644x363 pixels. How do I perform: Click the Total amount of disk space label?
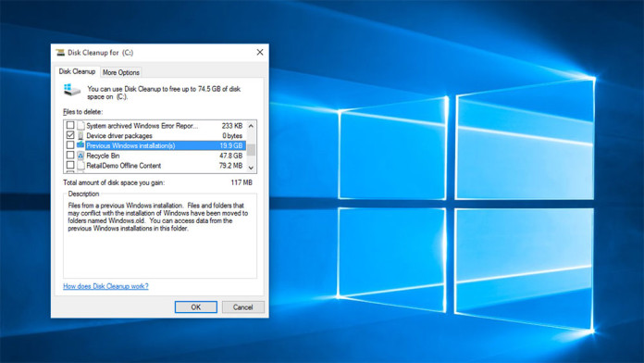point(114,182)
